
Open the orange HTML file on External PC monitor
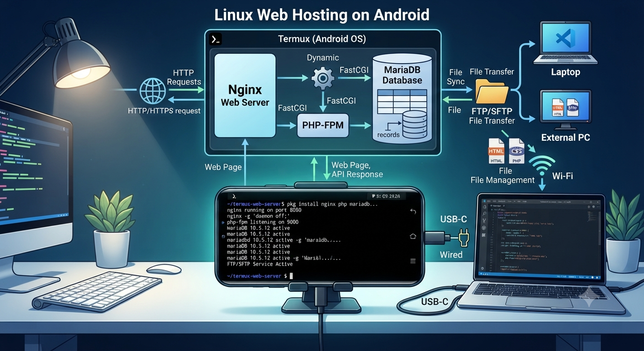[558, 107]
